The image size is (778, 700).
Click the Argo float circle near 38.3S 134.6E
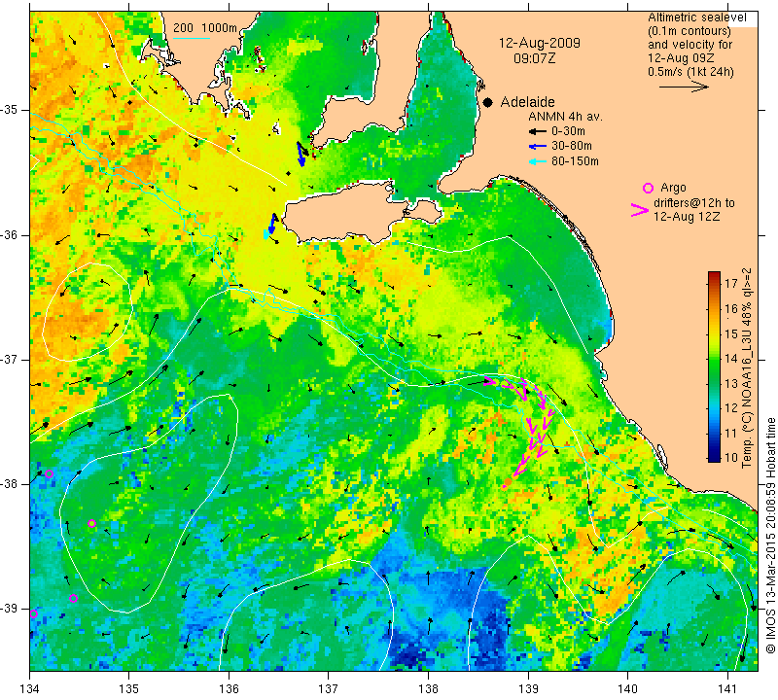coord(91,523)
